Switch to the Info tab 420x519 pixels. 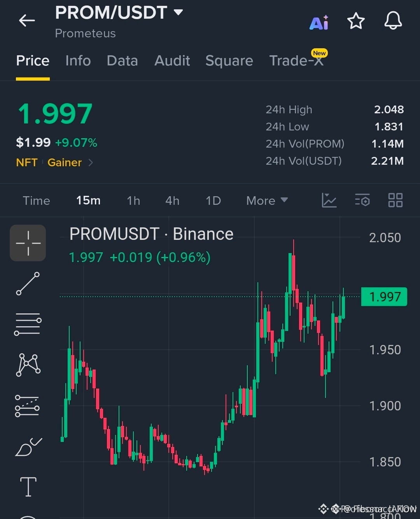(78, 61)
